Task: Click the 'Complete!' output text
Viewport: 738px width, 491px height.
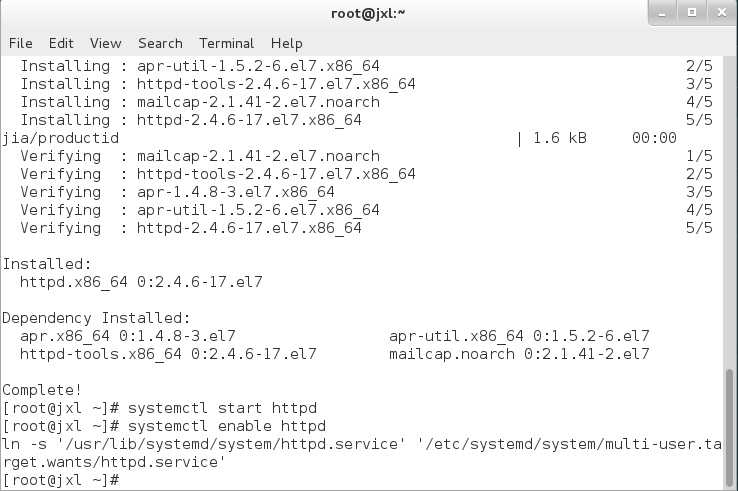Action: pos(43,390)
